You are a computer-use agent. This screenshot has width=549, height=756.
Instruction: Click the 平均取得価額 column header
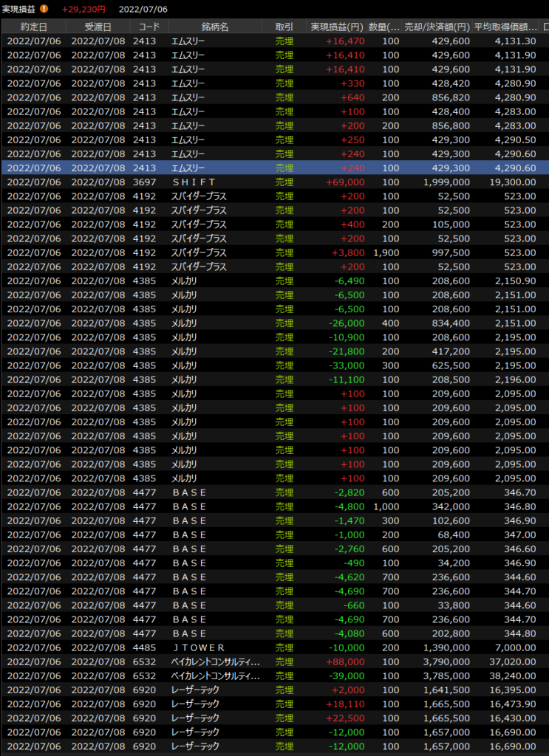click(x=505, y=27)
